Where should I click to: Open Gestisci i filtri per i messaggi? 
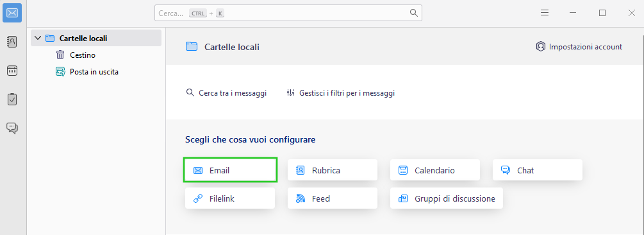click(340, 93)
